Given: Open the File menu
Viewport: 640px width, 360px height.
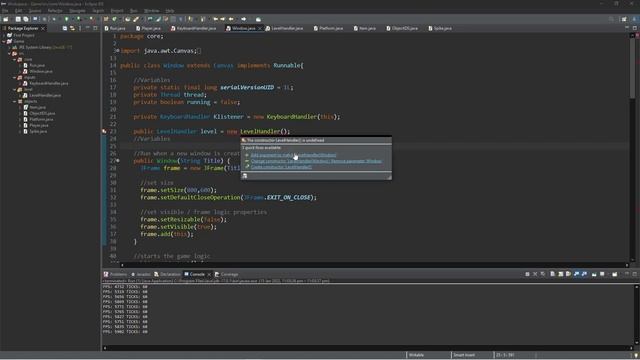Looking at the screenshot, I should [x=5, y=11].
